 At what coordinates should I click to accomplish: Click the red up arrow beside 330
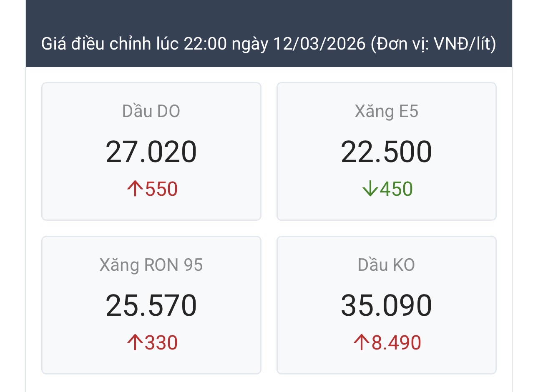point(135,343)
